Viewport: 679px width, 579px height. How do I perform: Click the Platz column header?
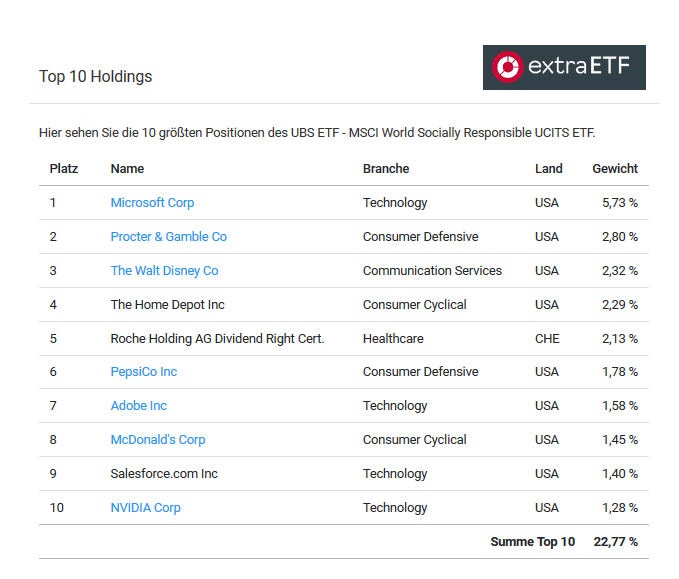point(64,168)
